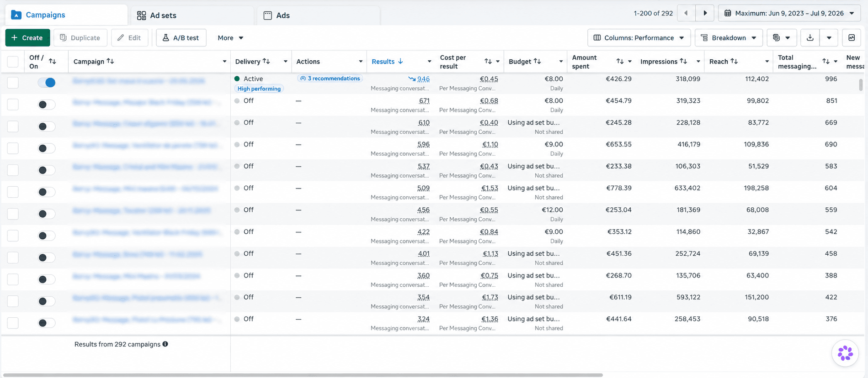The width and height of the screenshot is (868, 378).
Task: Click the horizontal scrollbar at the bottom
Action: [303, 375]
